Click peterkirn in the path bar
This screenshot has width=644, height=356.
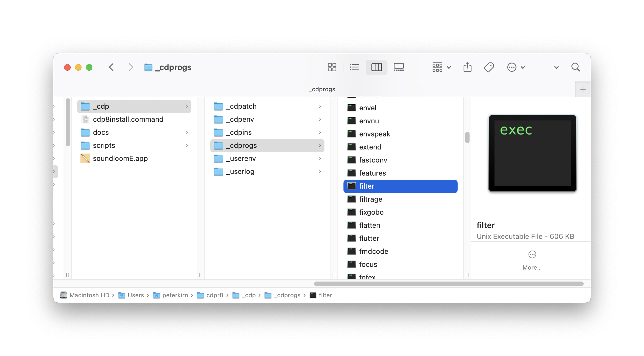pos(175,295)
